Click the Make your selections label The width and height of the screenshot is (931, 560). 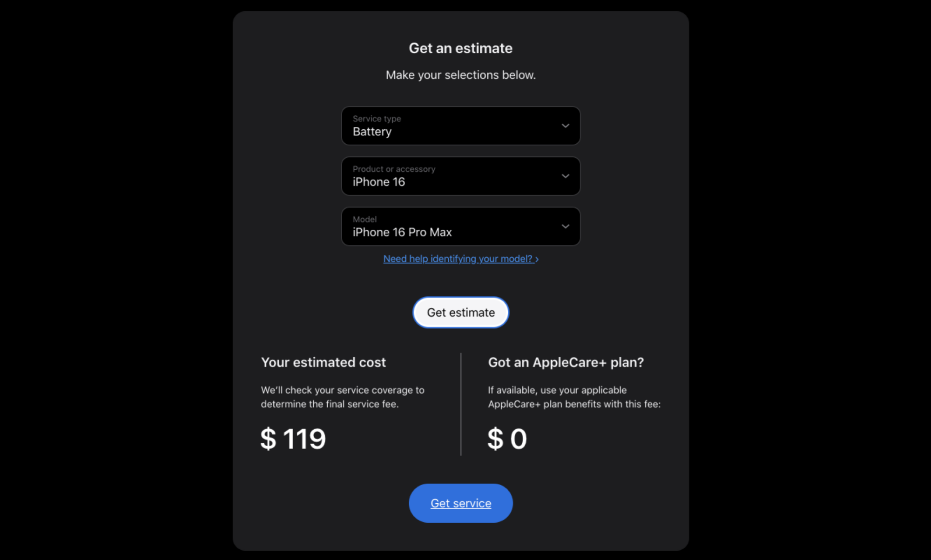pyautogui.click(x=461, y=74)
